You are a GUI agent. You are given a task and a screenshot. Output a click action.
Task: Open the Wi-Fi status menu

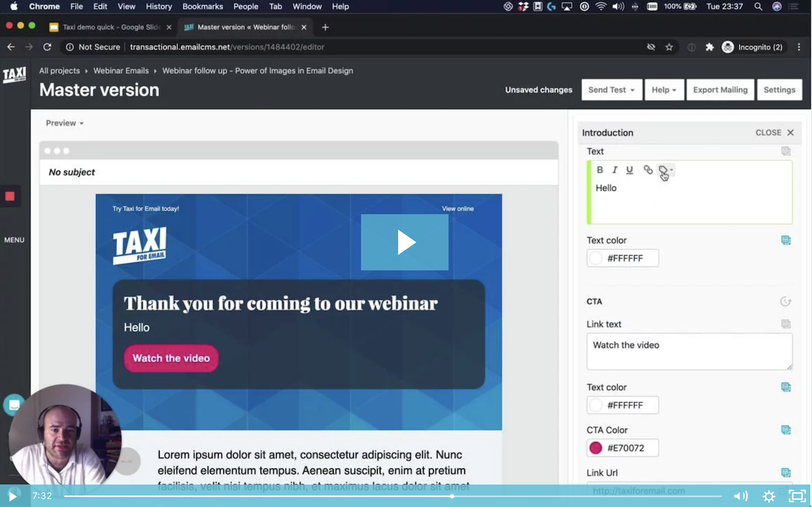click(601, 6)
